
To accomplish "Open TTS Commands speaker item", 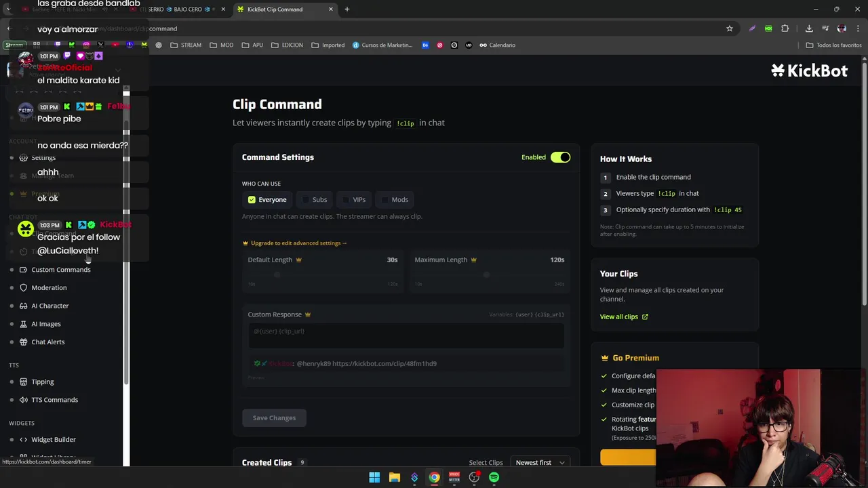I will coord(54,400).
